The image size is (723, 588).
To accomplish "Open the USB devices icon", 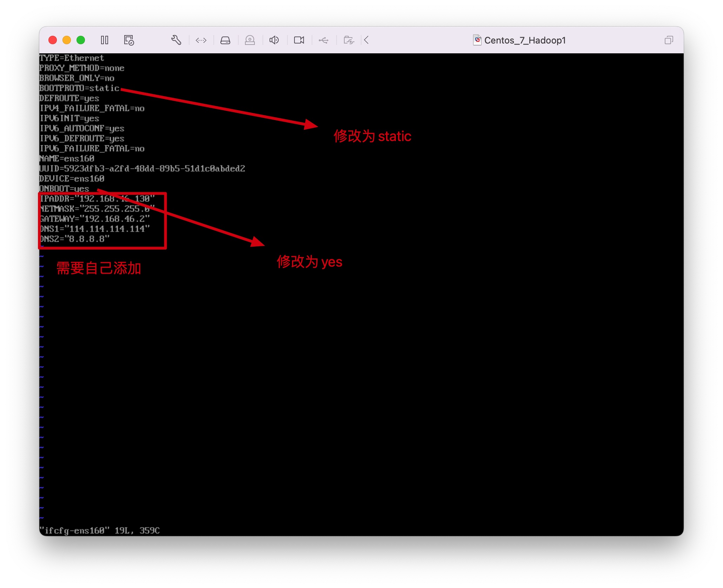I will [x=324, y=40].
